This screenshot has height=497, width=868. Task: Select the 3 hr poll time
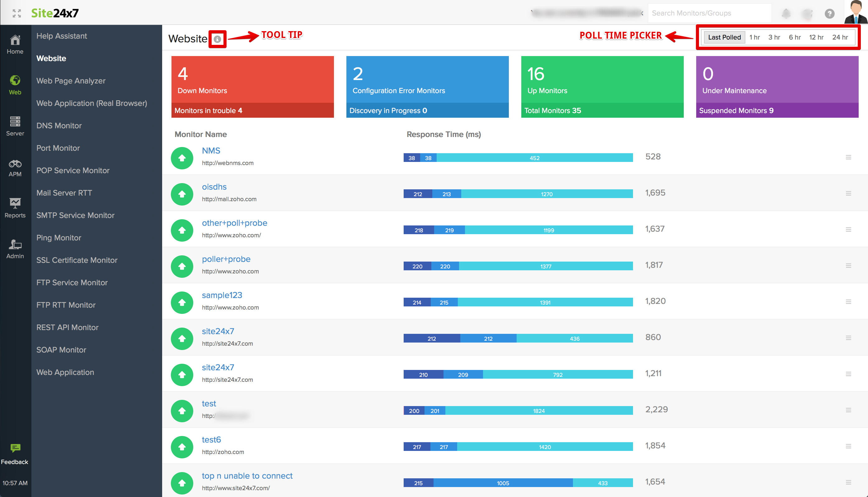pos(774,37)
